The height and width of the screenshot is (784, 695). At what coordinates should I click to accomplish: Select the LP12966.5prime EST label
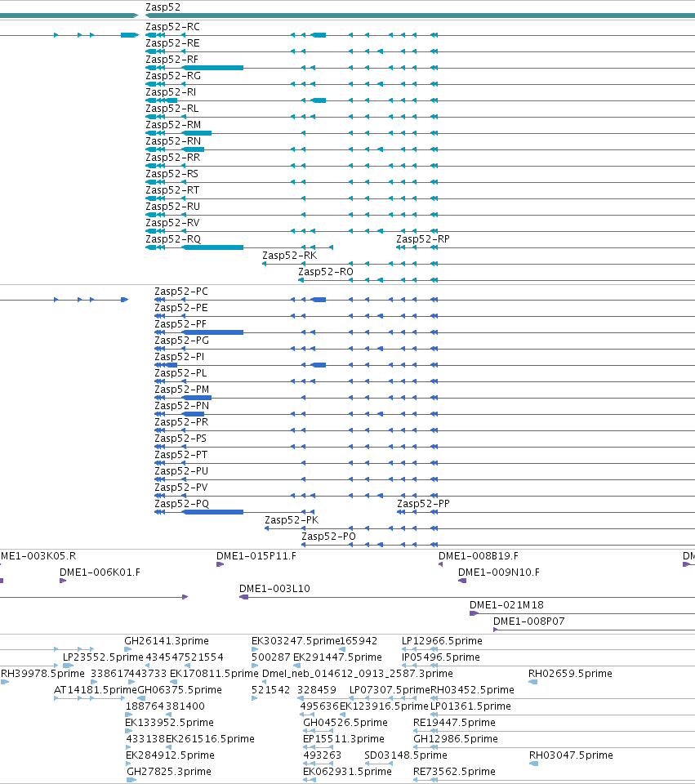pos(442,641)
